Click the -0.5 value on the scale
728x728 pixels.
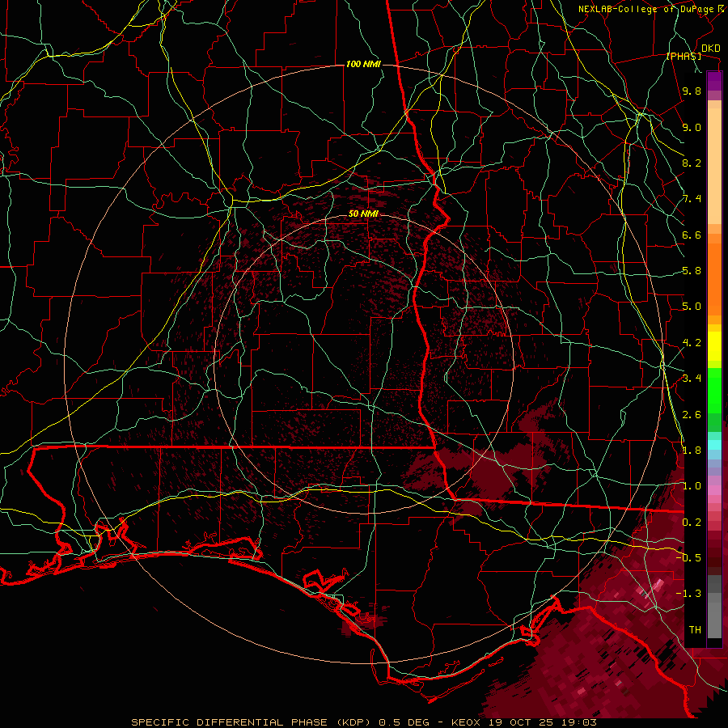[x=688, y=557]
